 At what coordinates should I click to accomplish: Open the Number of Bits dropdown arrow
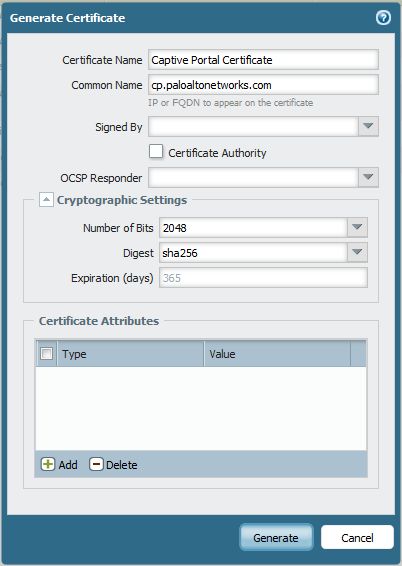pos(357,227)
